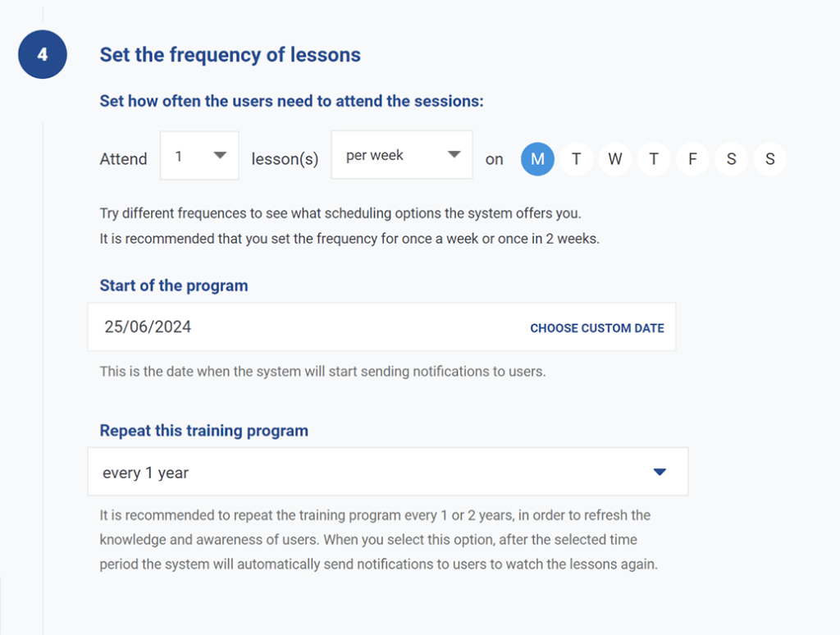The image size is (840, 635).
Task: Click the arrow icon beside 'per week'
Action: [x=454, y=155]
